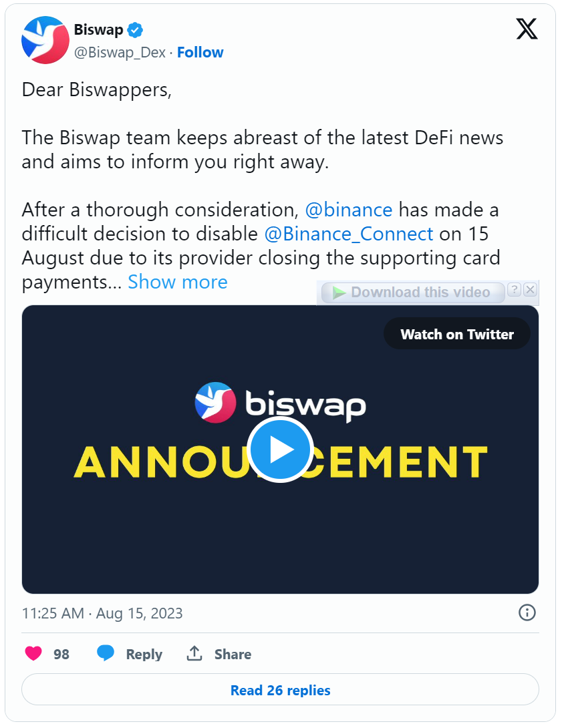Click Download this video button
The width and height of the screenshot is (562, 728).
(412, 293)
